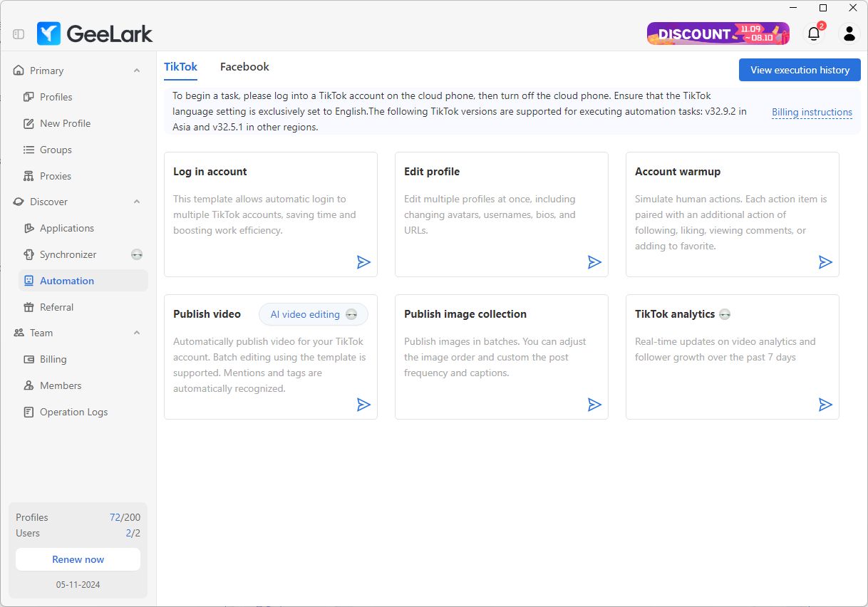This screenshot has height=607, width=868.
Task: Click View execution history
Action: (x=800, y=70)
